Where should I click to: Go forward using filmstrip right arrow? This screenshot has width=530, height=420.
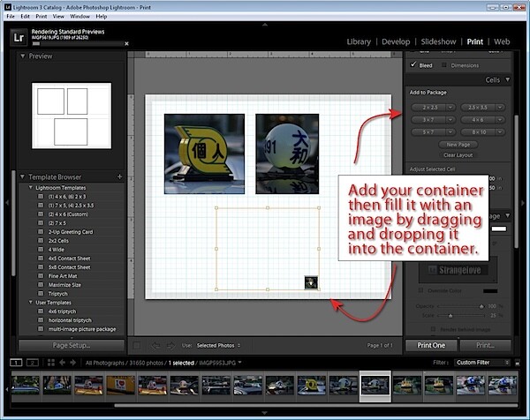[73, 363]
